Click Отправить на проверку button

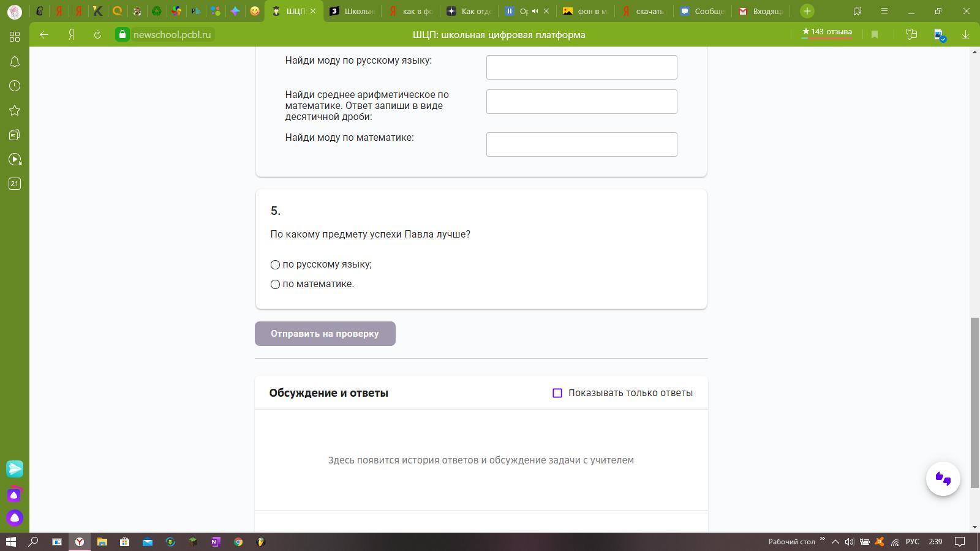pos(325,334)
